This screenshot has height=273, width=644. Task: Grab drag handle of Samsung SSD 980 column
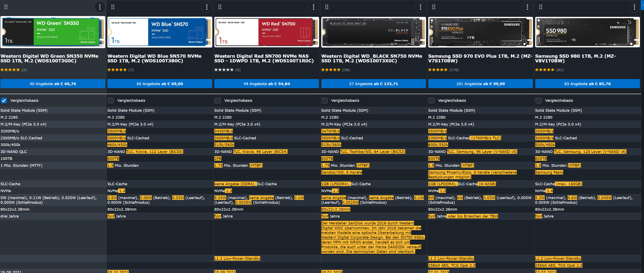[x=540, y=7]
